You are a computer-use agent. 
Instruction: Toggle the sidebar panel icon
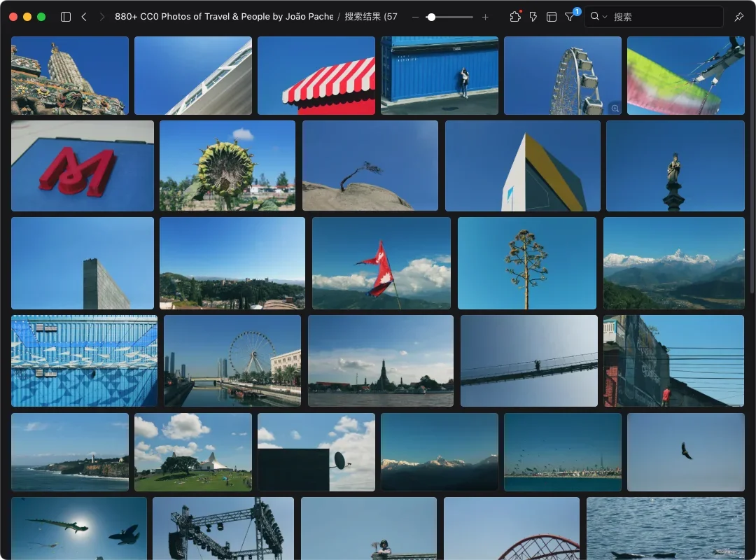click(66, 17)
